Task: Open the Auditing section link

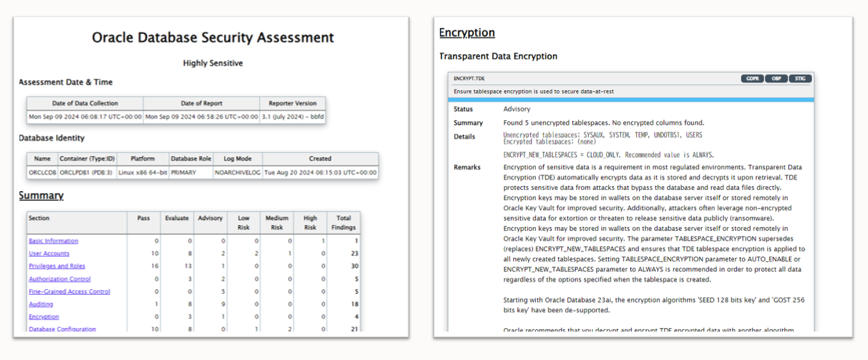Action: (41, 304)
